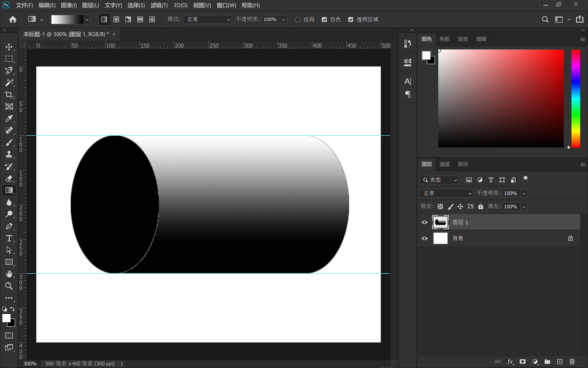This screenshot has height=368, width=588.
Task: Uncheck the 透明区域 (Transparency) checkbox
Action: [x=351, y=20]
